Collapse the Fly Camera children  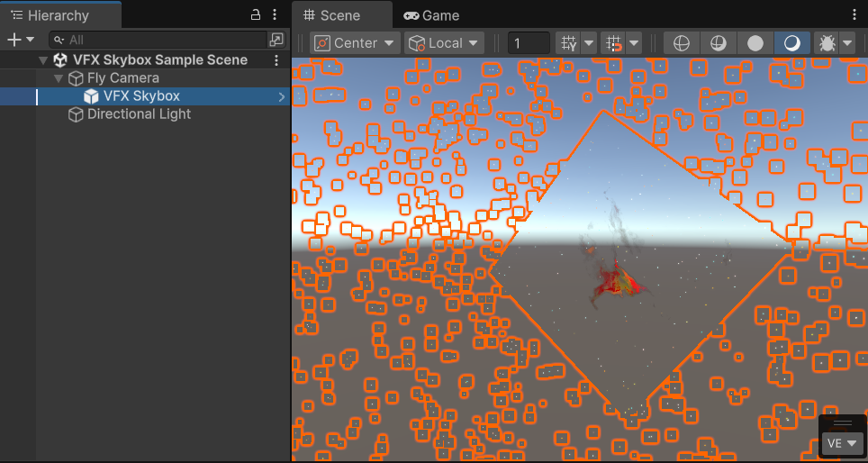coord(59,78)
